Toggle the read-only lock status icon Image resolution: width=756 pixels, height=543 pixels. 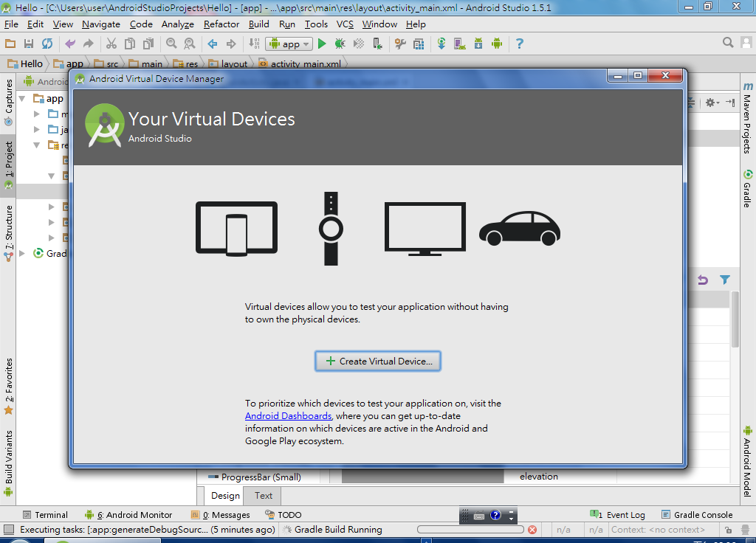(x=728, y=530)
